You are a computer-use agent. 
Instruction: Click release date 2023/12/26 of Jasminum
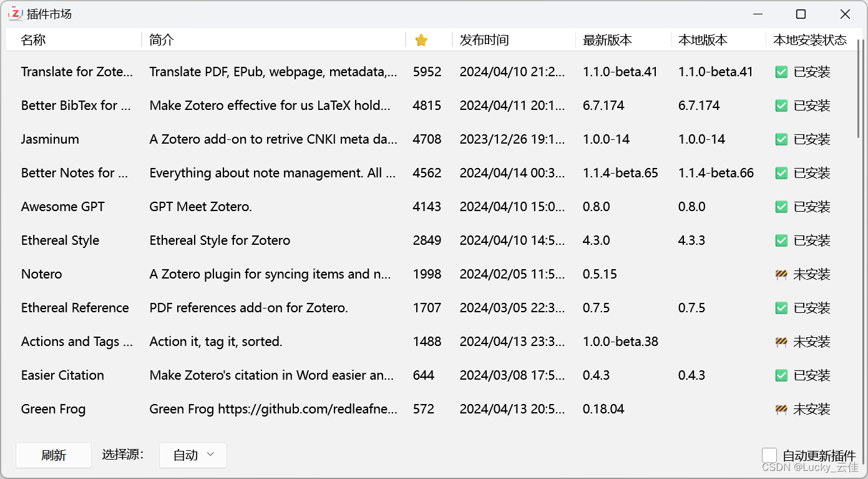[512, 139]
